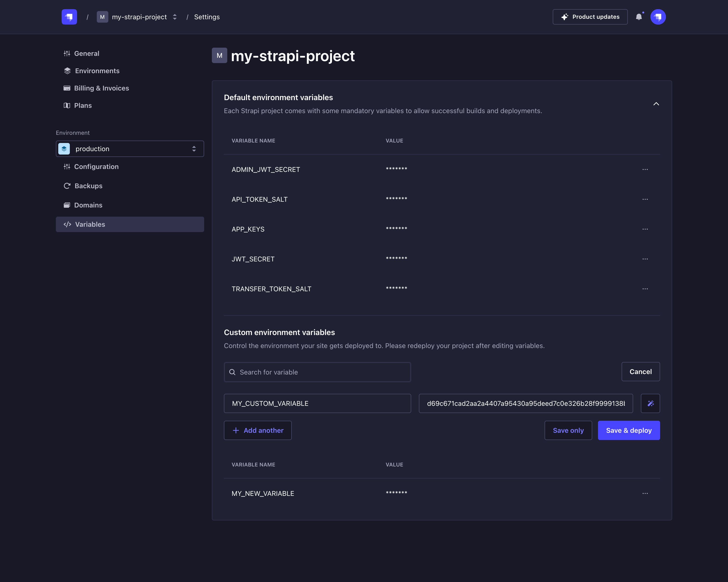Cancel adding the variable
The width and height of the screenshot is (728, 582).
[x=641, y=372]
